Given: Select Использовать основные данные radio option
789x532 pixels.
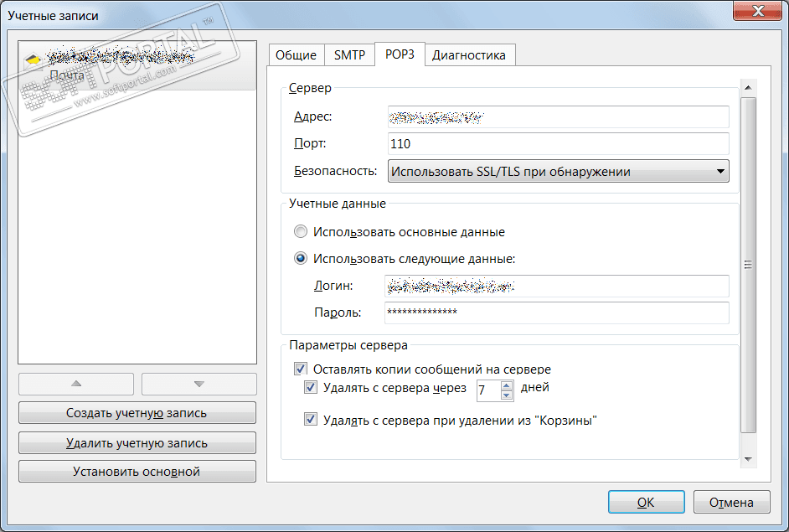Looking at the screenshot, I should point(301,231).
